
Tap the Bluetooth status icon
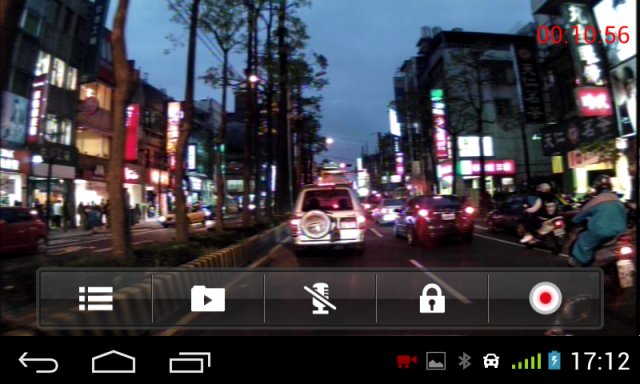pyautogui.click(x=464, y=361)
